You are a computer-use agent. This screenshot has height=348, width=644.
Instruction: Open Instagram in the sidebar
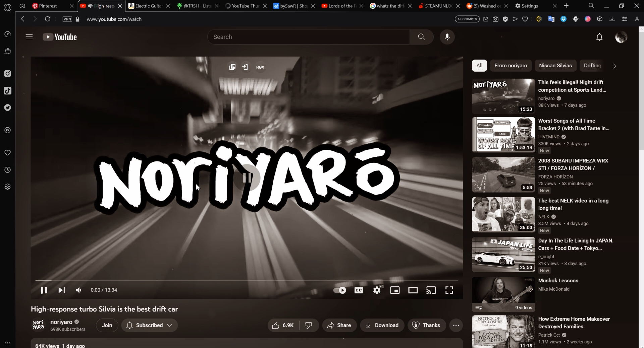(x=7, y=74)
